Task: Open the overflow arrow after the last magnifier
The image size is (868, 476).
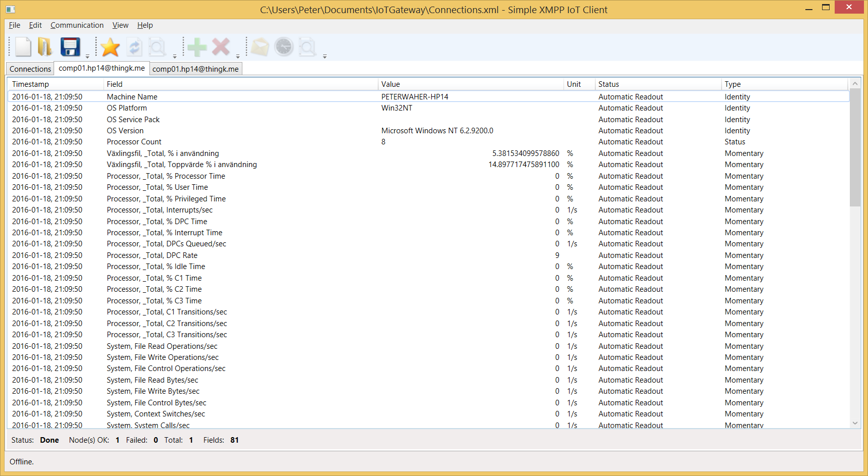Action: pos(325,57)
